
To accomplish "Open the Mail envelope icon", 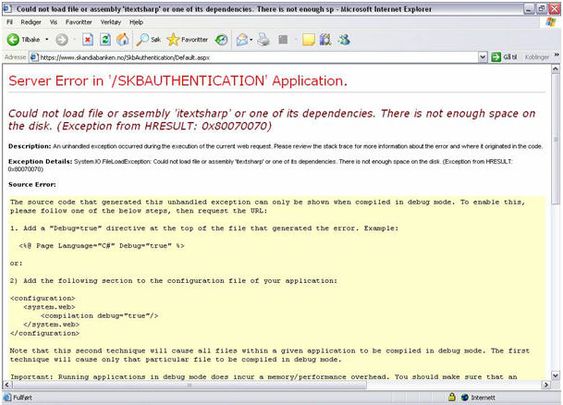I will [x=242, y=39].
